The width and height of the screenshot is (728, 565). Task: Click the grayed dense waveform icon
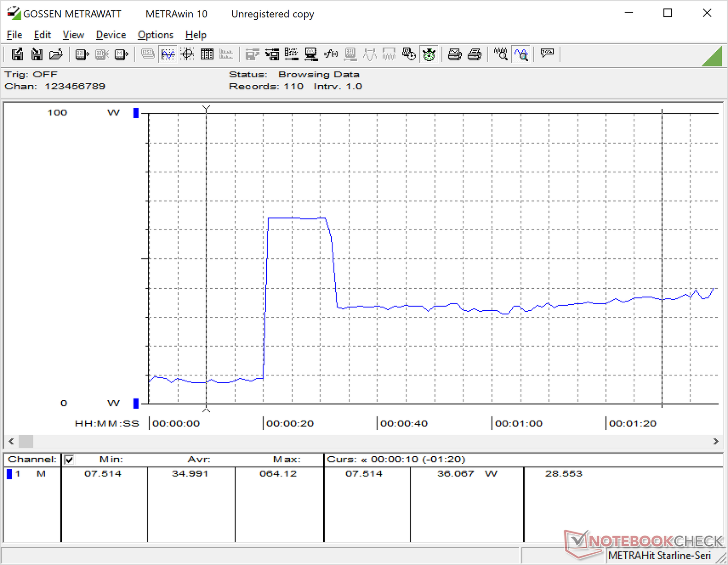point(389,55)
